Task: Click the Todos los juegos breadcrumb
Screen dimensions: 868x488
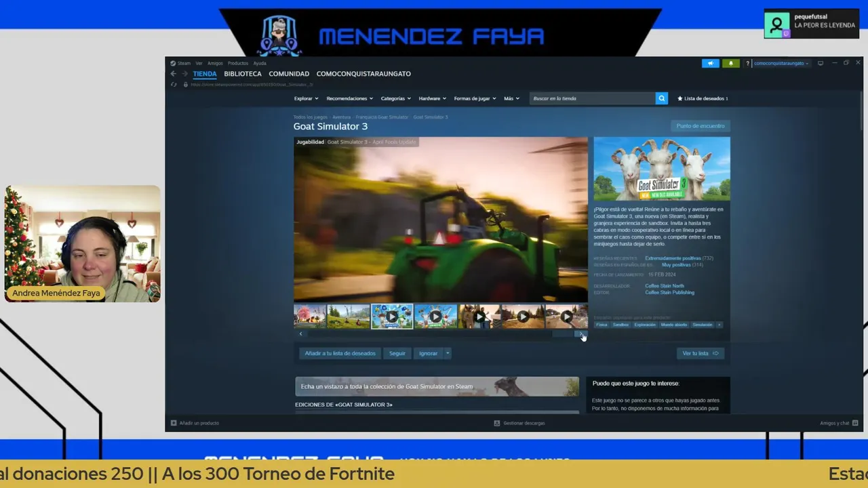Action: 311,117
